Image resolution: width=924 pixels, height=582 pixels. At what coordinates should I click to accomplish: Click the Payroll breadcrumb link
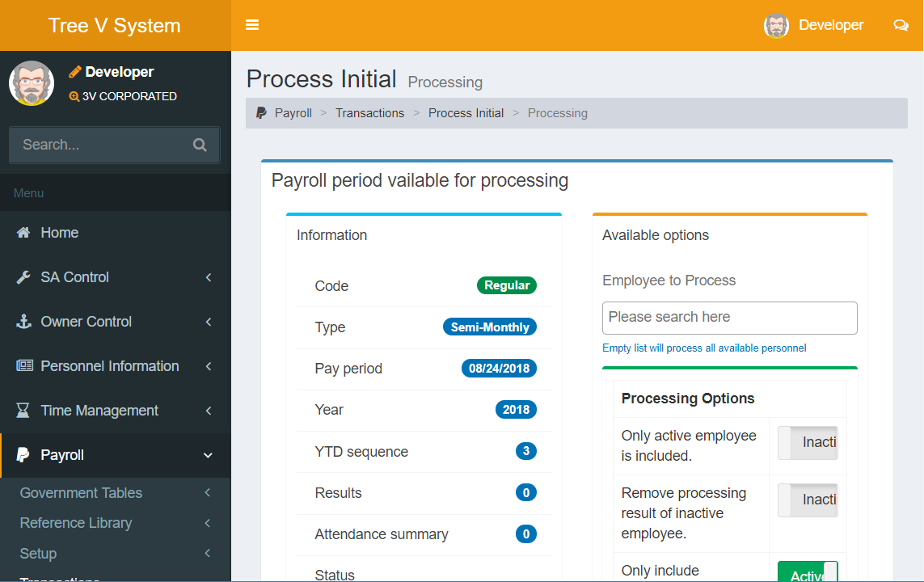point(293,113)
